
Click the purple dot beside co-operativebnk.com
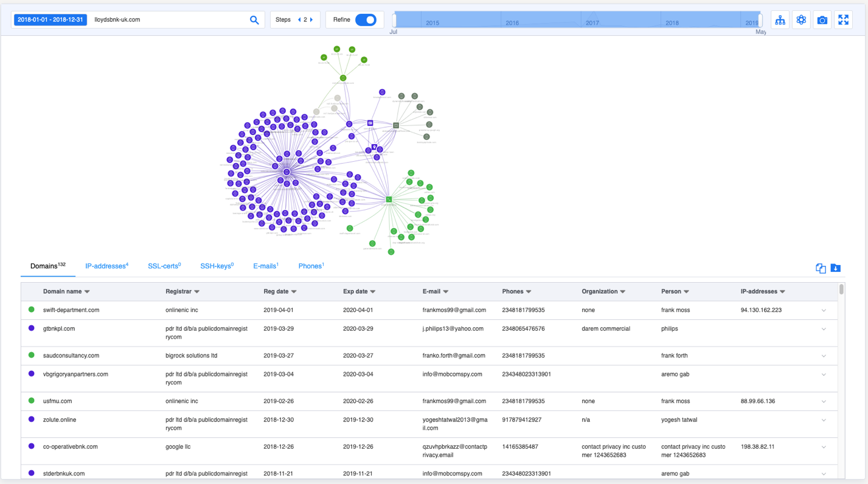[32, 446]
